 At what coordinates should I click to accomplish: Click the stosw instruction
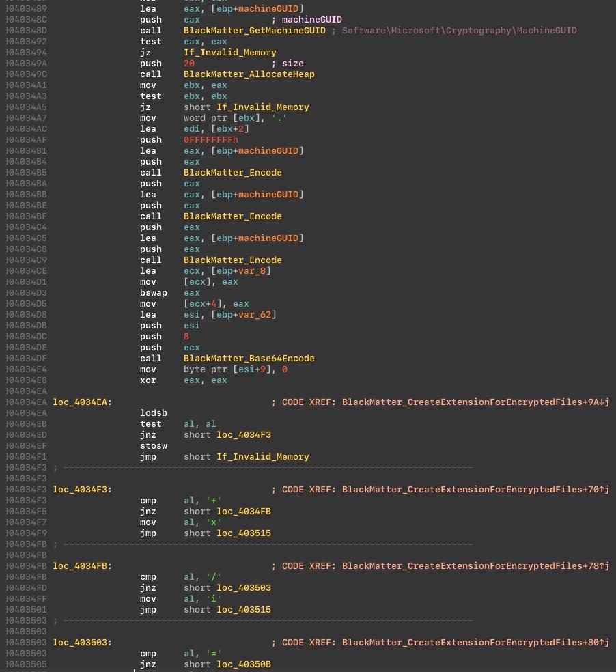click(153, 446)
